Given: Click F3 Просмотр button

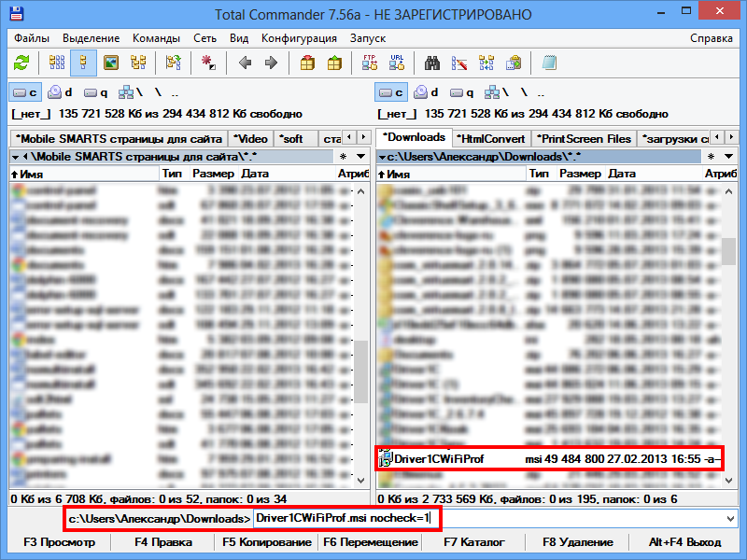Looking at the screenshot, I should pos(60,542).
